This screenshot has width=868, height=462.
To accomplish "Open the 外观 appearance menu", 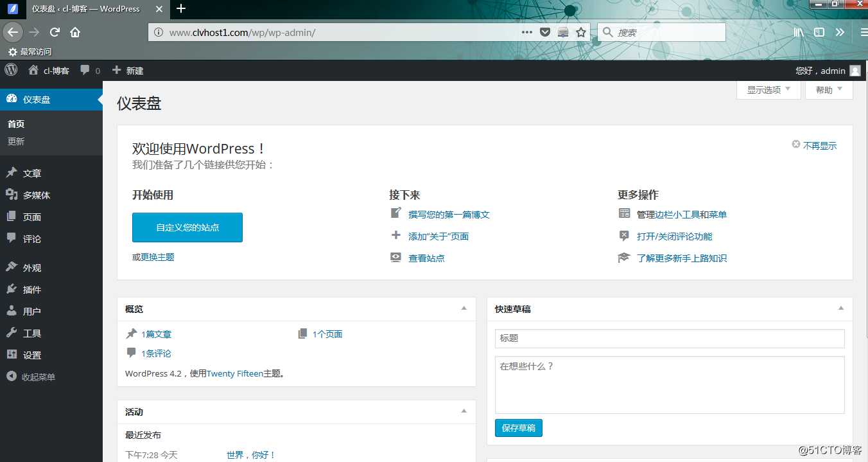I will pos(51,268).
